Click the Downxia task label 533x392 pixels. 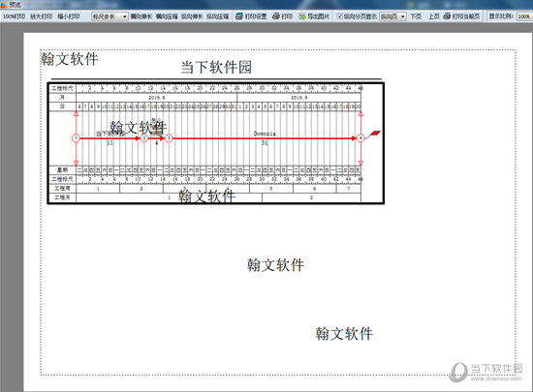(x=265, y=134)
